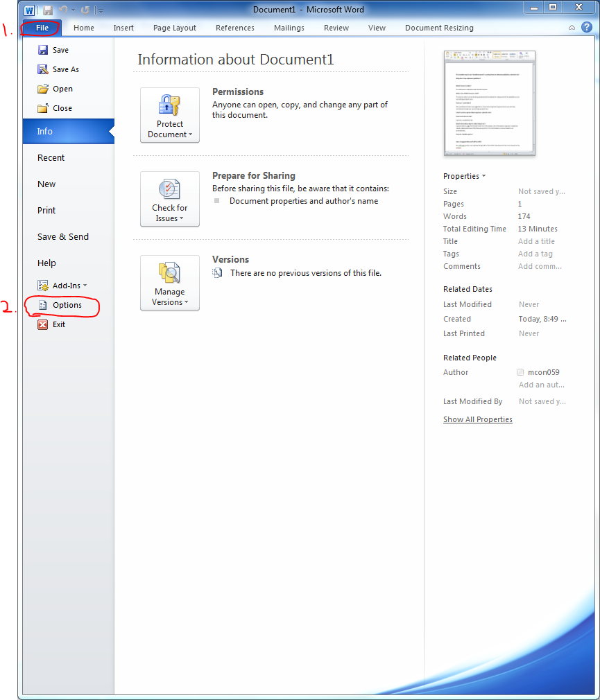
Task: Click the Permissions heading text
Action: point(238,91)
